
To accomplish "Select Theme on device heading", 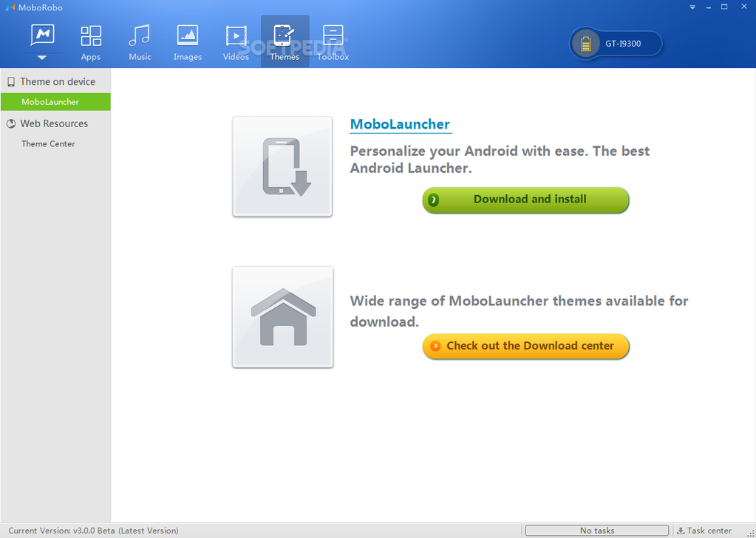I will pyautogui.click(x=58, y=81).
